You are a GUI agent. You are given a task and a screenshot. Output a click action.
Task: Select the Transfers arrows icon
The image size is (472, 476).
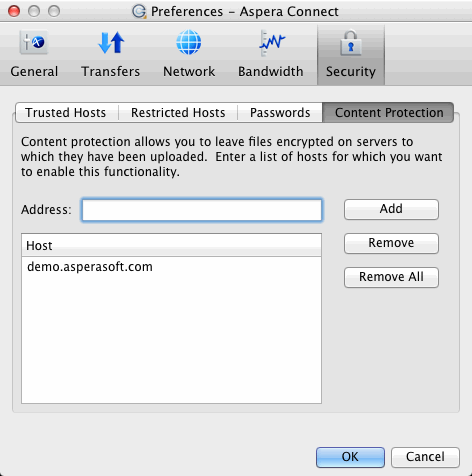pos(111,42)
